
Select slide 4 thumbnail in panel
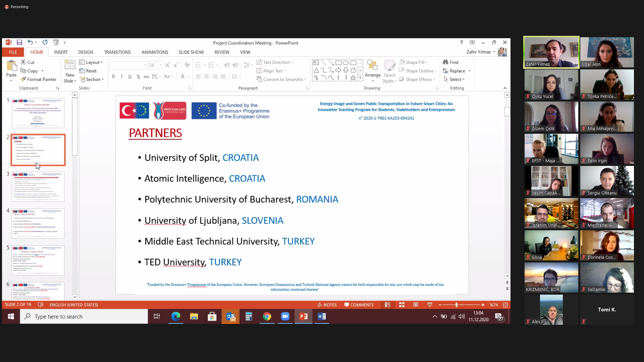tap(38, 223)
